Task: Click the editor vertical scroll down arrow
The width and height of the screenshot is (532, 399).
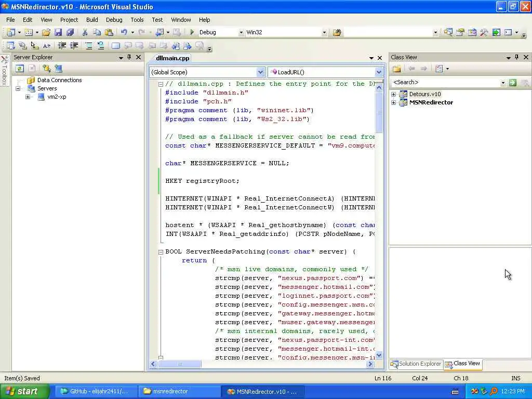Action: pos(379,355)
